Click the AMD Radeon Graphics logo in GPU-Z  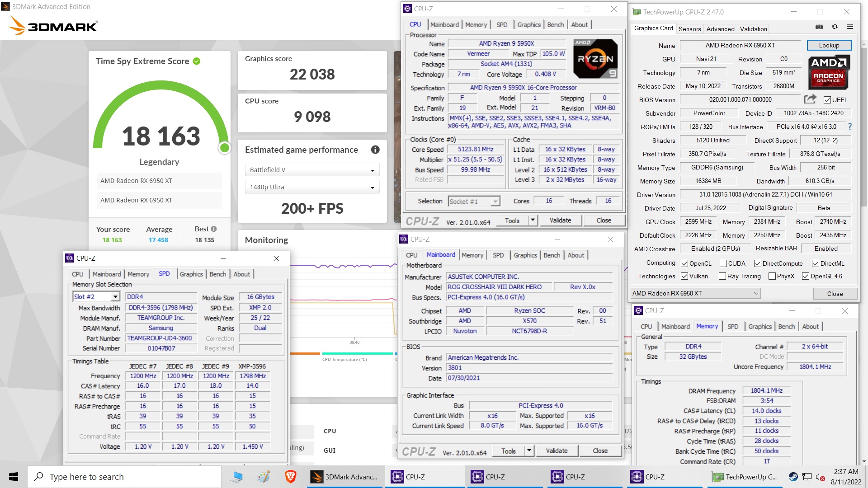coord(829,72)
